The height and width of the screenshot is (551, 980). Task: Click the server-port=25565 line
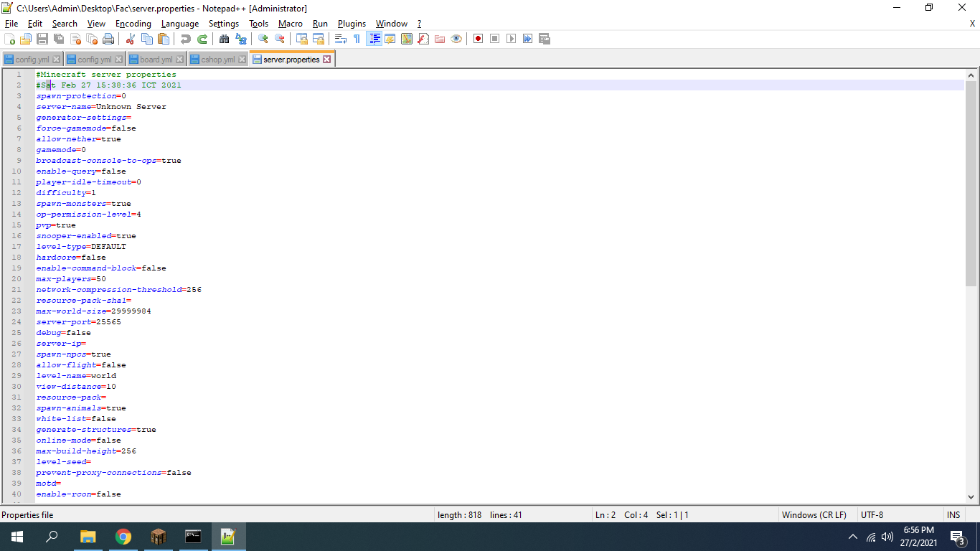pyautogui.click(x=79, y=322)
